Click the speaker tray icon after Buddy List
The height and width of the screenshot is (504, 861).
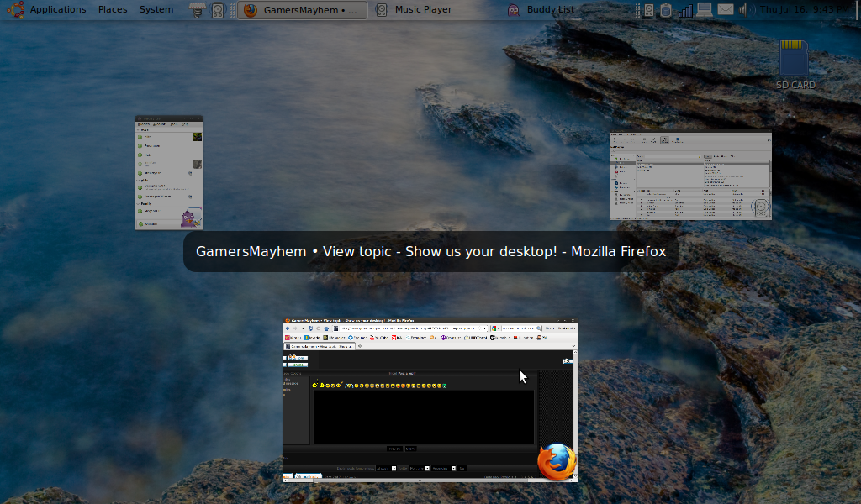(648, 10)
